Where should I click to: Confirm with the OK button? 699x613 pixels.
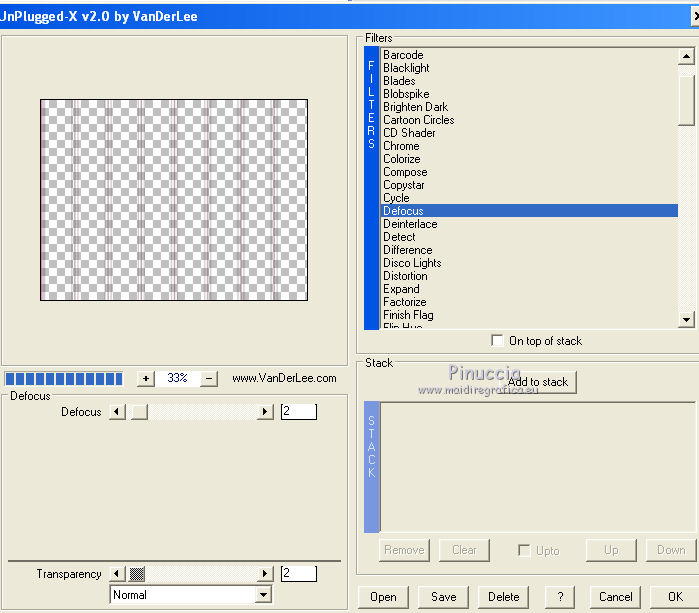pos(675,597)
